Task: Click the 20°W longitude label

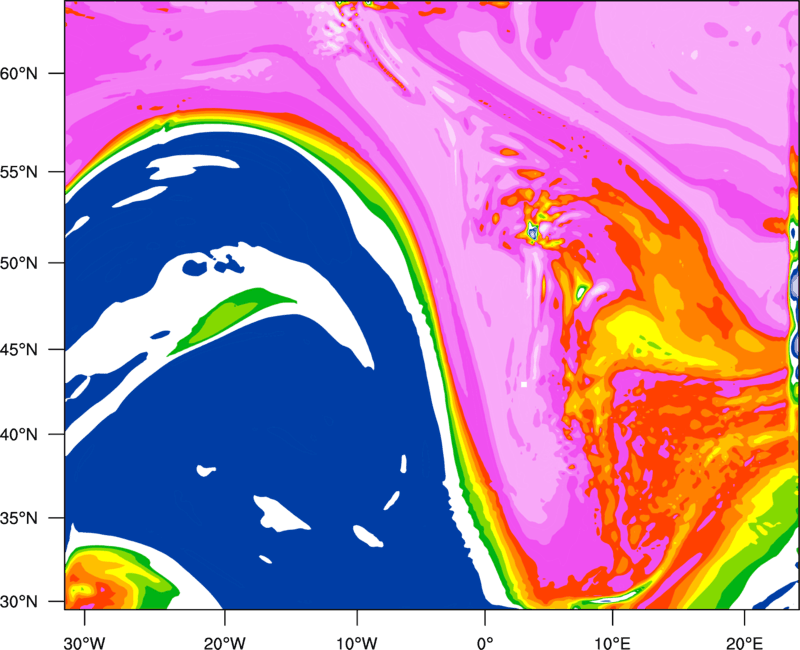Action: [224, 642]
